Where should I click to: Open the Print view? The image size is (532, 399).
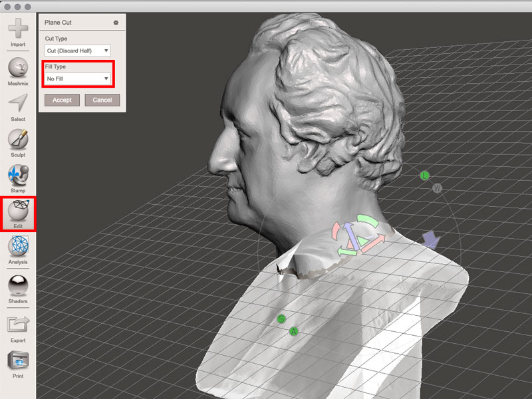[x=18, y=364]
